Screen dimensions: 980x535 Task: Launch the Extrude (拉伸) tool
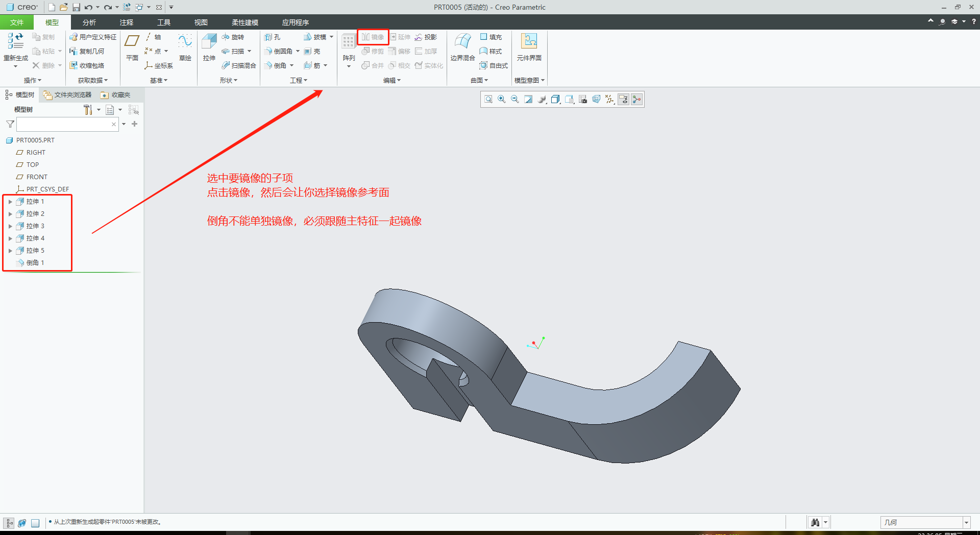point(209,47)
